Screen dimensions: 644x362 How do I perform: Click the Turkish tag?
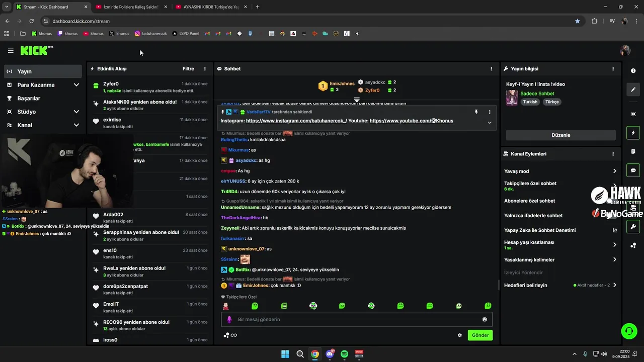click(x=530, y=102)
